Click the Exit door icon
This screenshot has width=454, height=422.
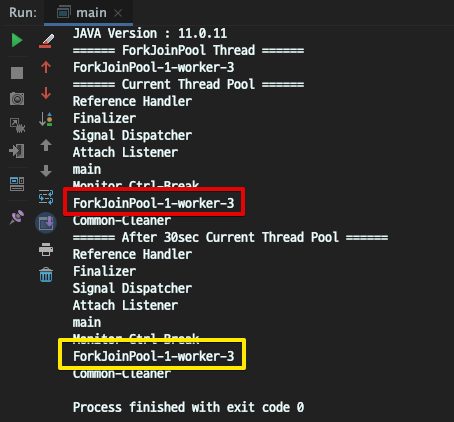point(17,151)
